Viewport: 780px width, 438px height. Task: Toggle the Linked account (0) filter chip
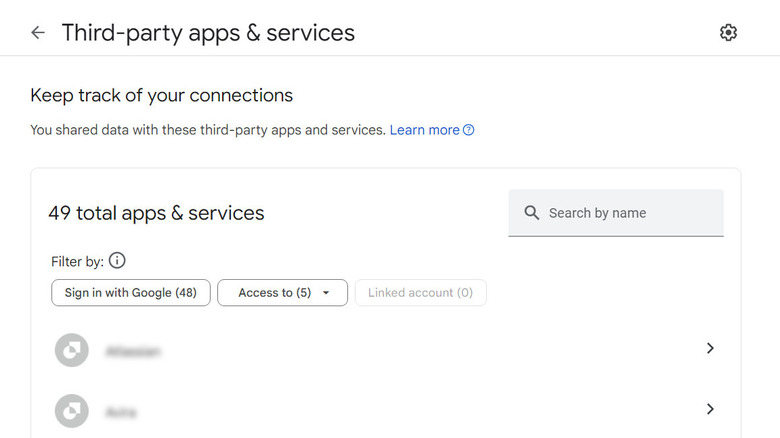[420, 293]
